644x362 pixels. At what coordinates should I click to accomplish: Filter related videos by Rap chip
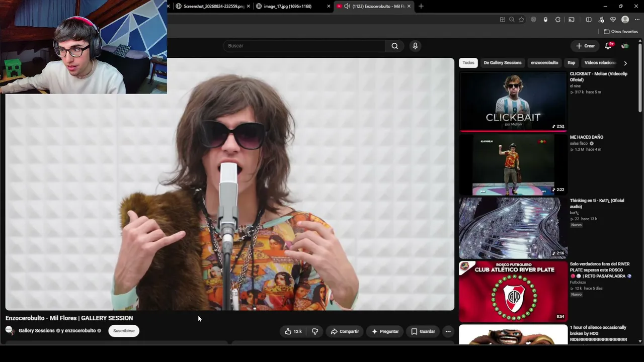tap(572, 63)
